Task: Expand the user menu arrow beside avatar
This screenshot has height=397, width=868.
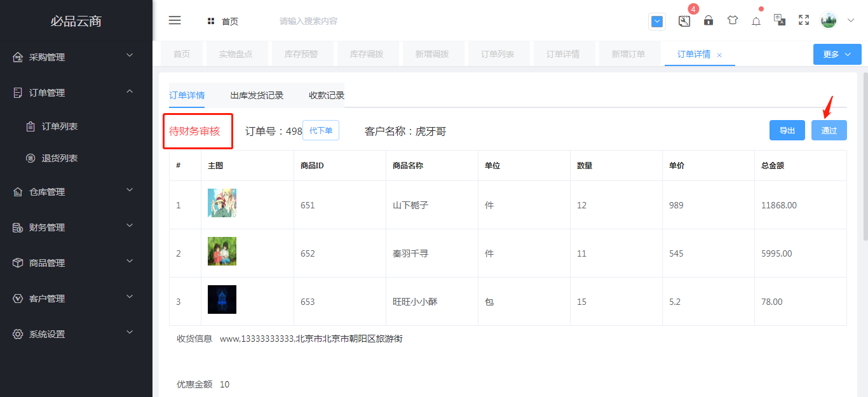Action: pyautogui.click(x=851, y=20)
